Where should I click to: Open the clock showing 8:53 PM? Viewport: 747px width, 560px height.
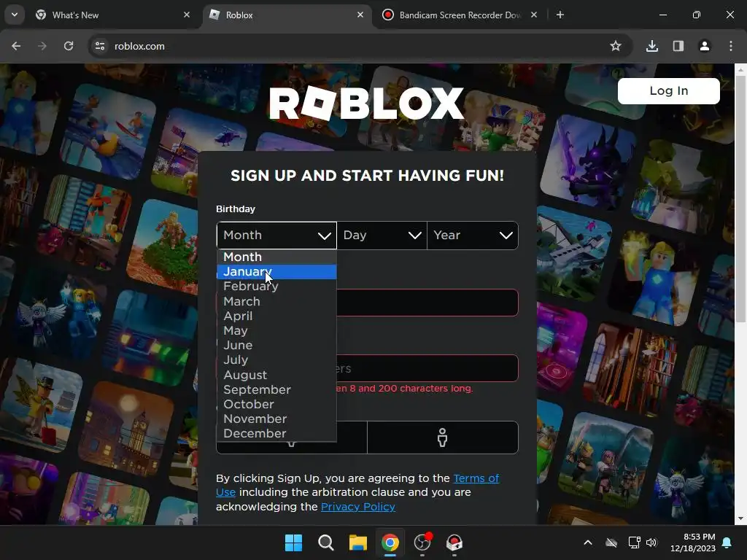tap(693, 542)
